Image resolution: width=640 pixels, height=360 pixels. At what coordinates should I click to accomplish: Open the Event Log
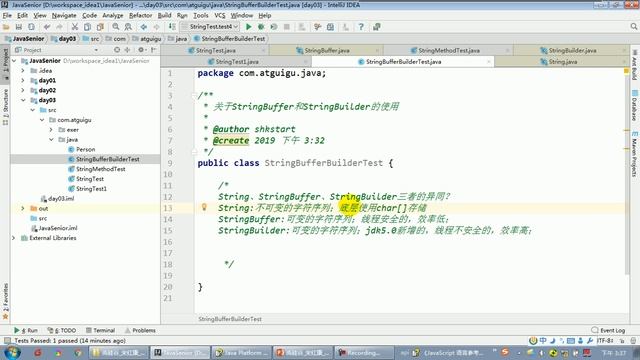tap(608, 330)
